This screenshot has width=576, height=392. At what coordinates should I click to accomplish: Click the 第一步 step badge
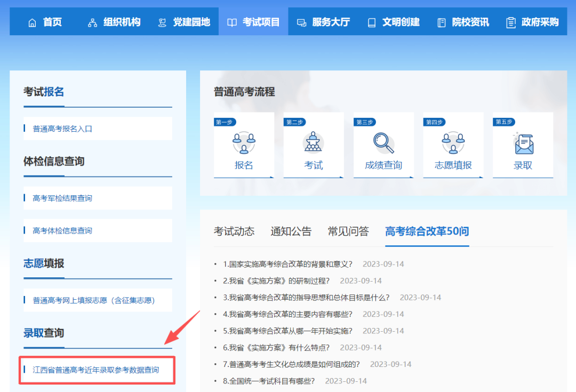225,122
